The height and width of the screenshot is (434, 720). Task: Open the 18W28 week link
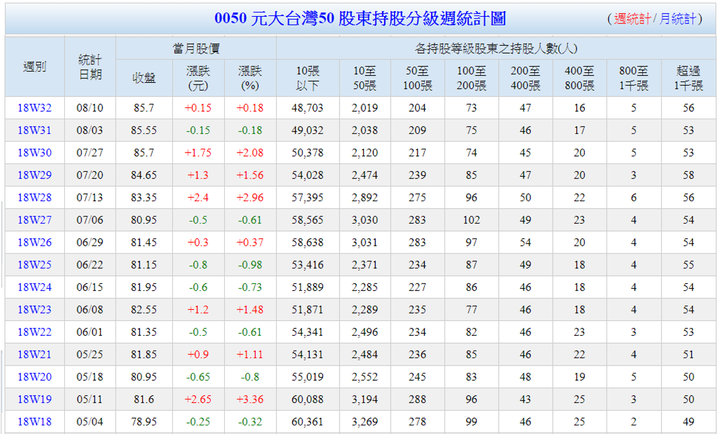pyautogui.click(x=34, y=197)
